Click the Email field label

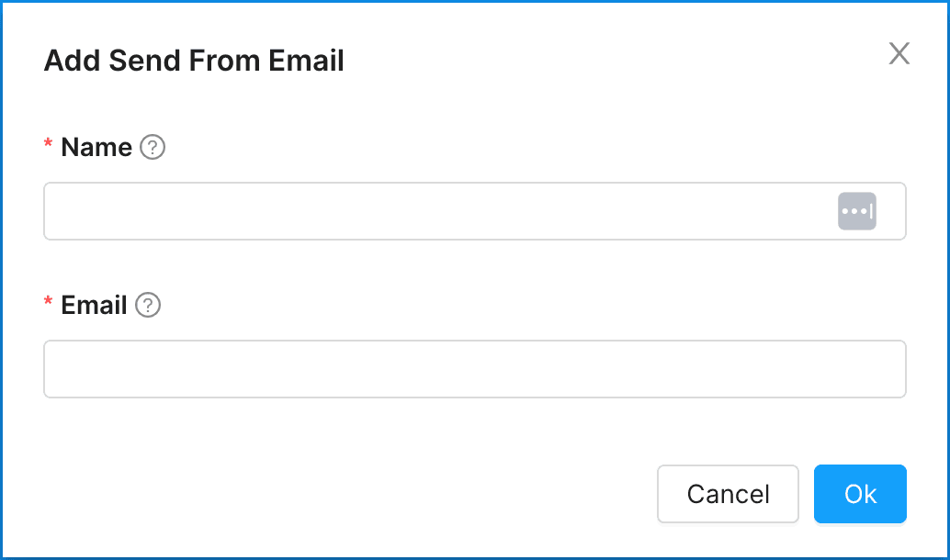(x=94, y=305)
